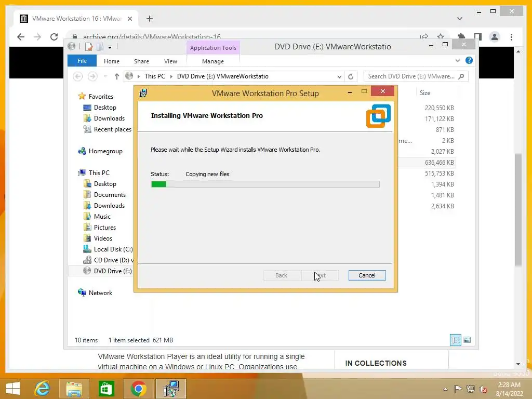Click the 636,466 KB file row
The image size is (532, 399).
point(427,163)
